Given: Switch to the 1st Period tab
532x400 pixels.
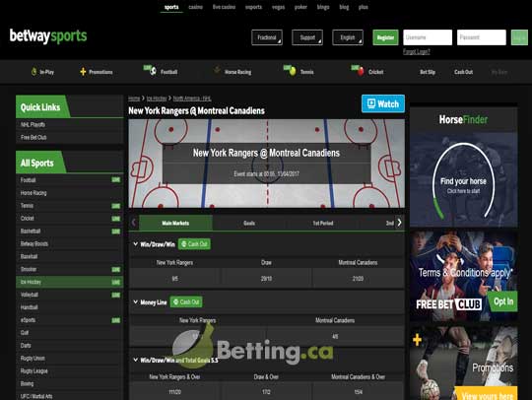Looking at the screenshot, I should pos(323,223).
